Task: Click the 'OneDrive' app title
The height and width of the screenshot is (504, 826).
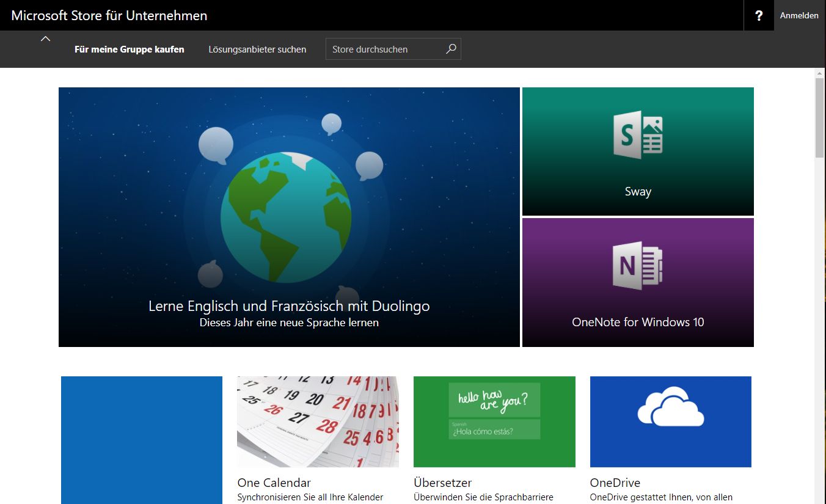Action: tap(615, 483)
